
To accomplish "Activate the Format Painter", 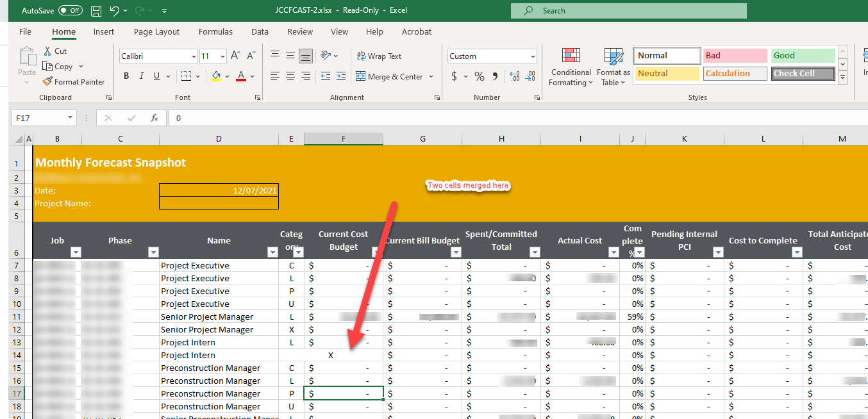I will pos(73,82).
